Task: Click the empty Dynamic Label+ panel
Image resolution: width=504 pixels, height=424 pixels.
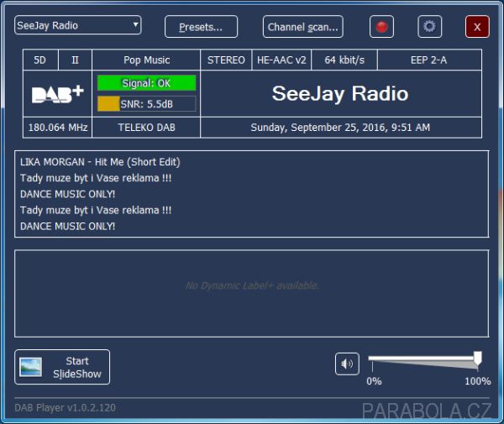Action: [x=251, y=285]
